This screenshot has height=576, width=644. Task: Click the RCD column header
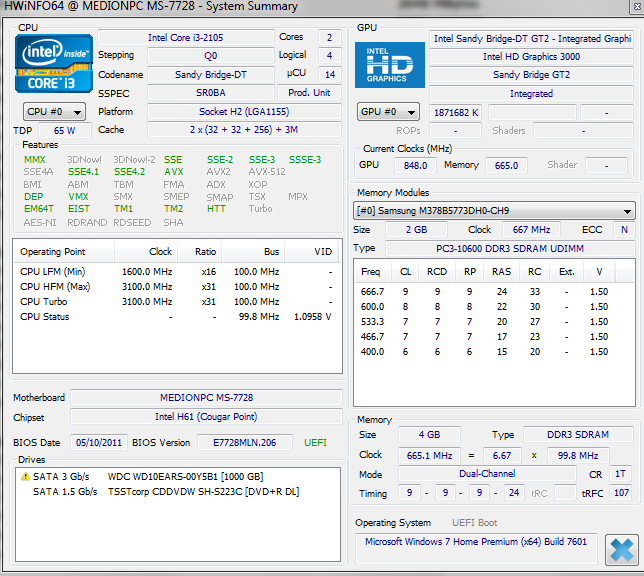(437, 272)
